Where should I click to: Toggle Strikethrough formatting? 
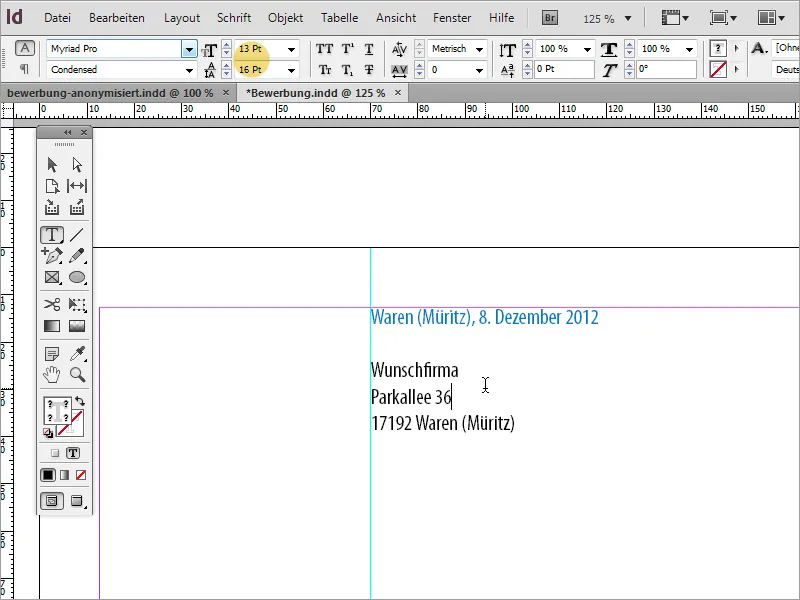[x=369, y=69]
